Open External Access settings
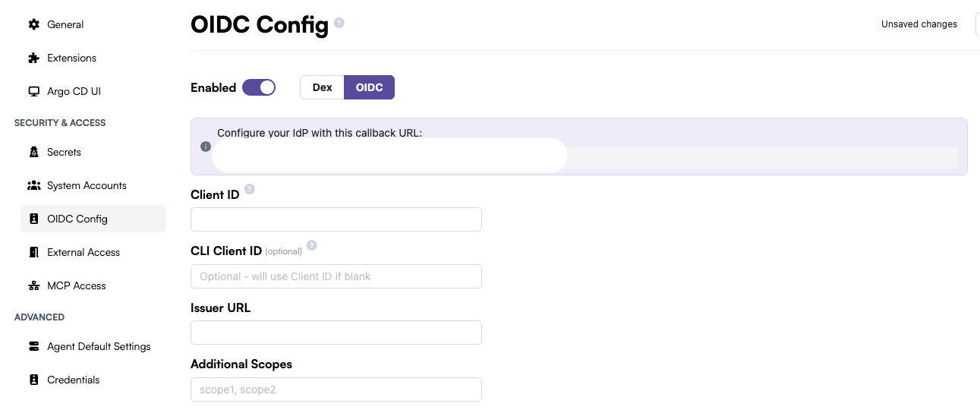Image resolution: width=980 pixels, height=410 pixels. 93,252
